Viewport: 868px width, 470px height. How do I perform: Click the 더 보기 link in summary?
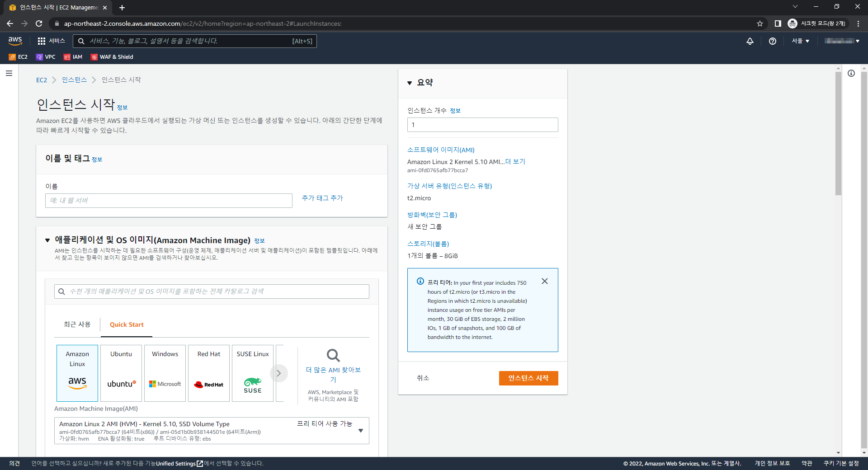515,161
